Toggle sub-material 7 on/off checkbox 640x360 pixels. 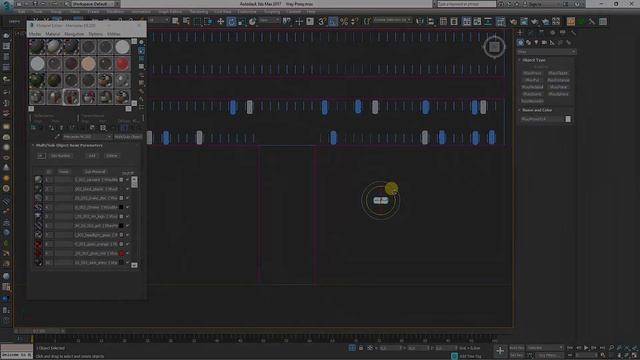tap(128, 235)
